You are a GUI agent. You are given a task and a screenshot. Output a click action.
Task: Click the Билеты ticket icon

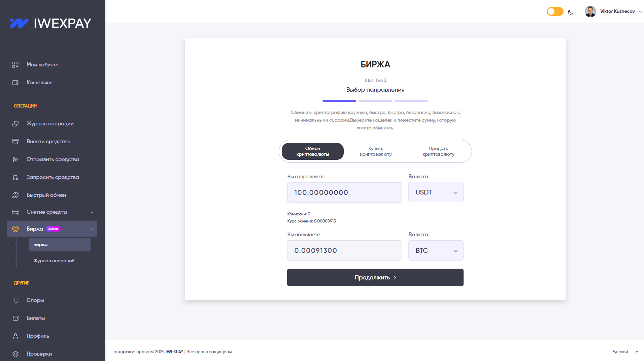pyautogui.click(x=15, y=318)
